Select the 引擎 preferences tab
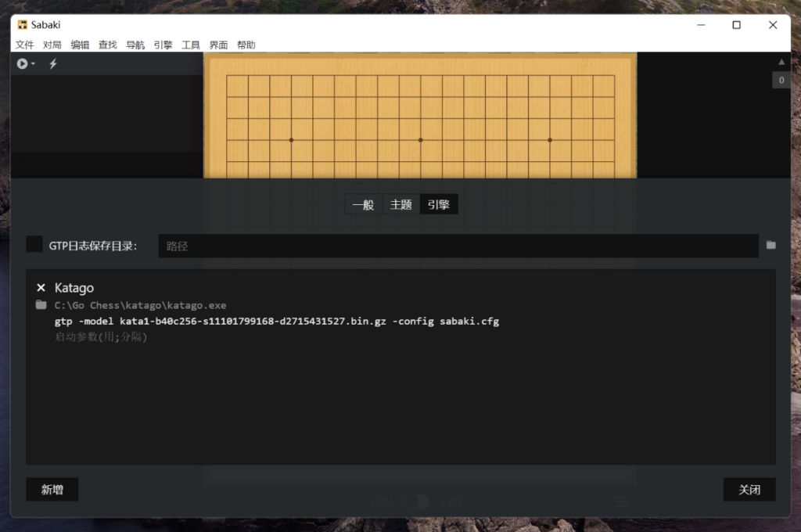Viewport: 801px width, 532px height. point(439,204)
